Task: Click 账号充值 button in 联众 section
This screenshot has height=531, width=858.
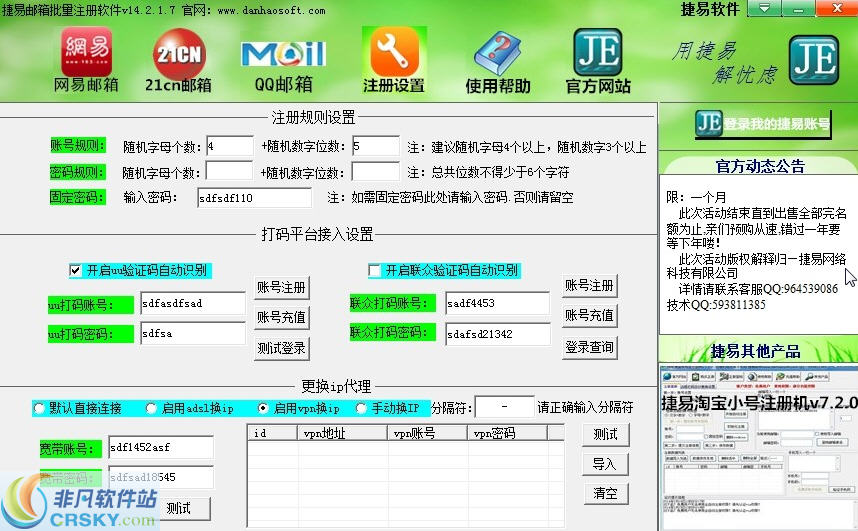Action: pos(589,316)
